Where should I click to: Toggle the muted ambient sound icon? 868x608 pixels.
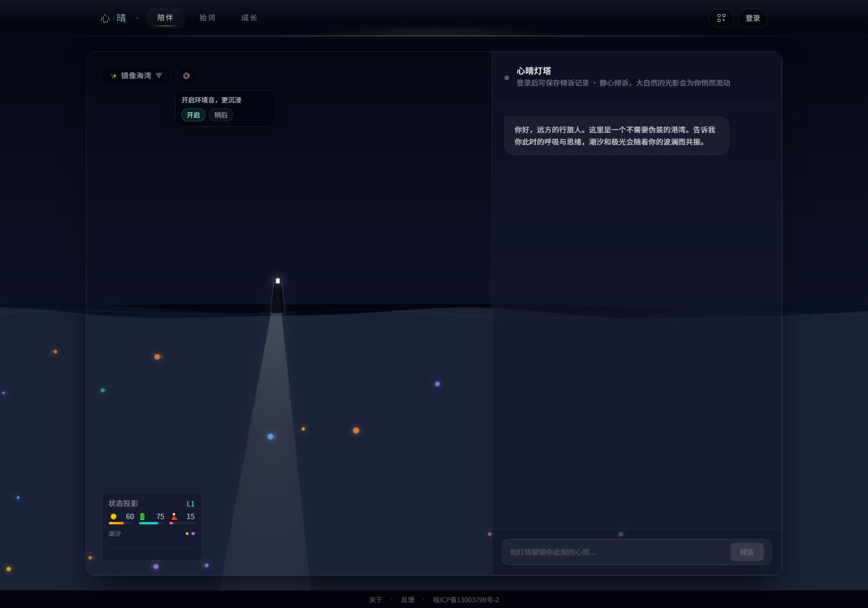click(186, 75)
